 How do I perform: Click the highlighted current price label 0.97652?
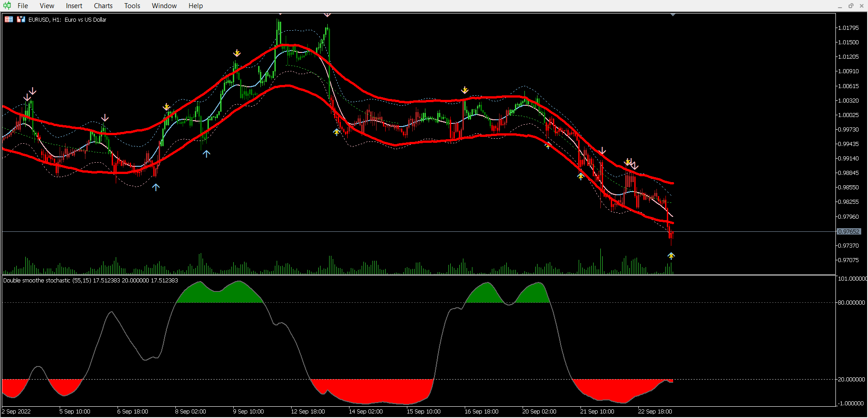click(x=849, y=232)
